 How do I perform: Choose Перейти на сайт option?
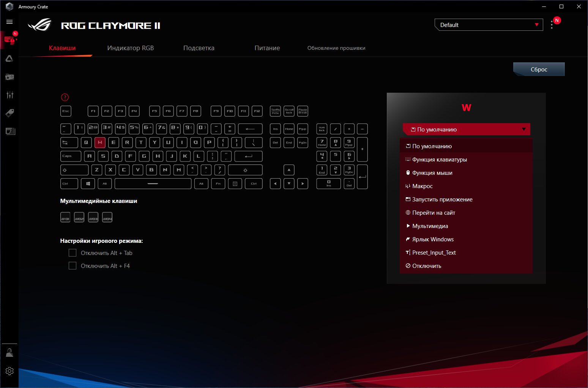pyautogui.click(x=466, y=212)
